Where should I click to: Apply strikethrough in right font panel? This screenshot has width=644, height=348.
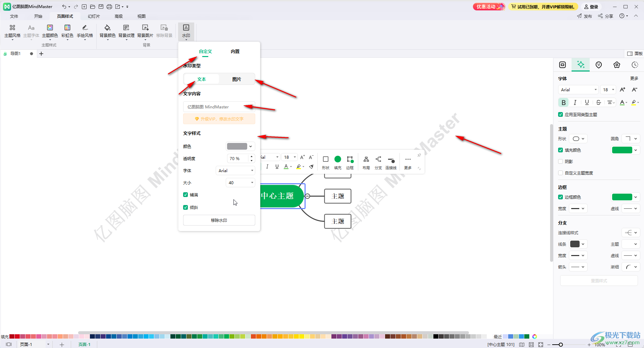pos(598,102)
